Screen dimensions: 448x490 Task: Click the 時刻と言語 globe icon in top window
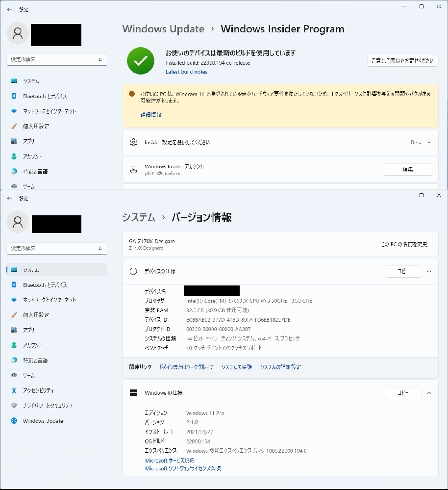pyautogui.click(x=14, y=171)
